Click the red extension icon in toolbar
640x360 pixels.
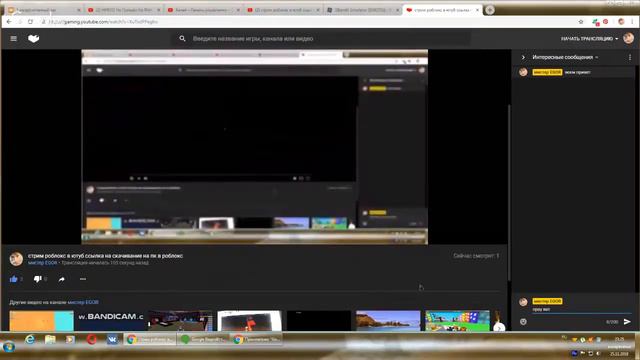(606, 22)
